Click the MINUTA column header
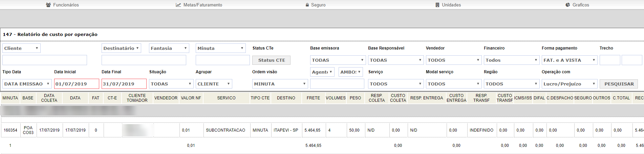644x154 pixels. point(10,98)
